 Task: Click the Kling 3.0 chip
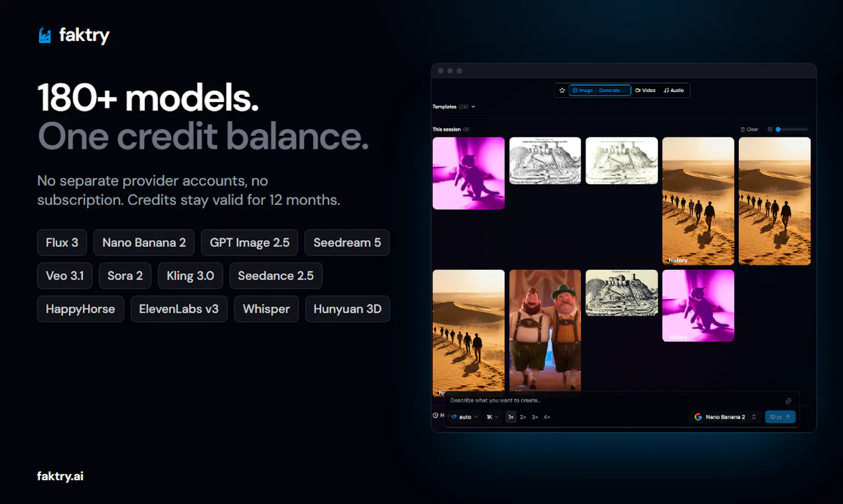pyautogui.click(x=190, y=276)
